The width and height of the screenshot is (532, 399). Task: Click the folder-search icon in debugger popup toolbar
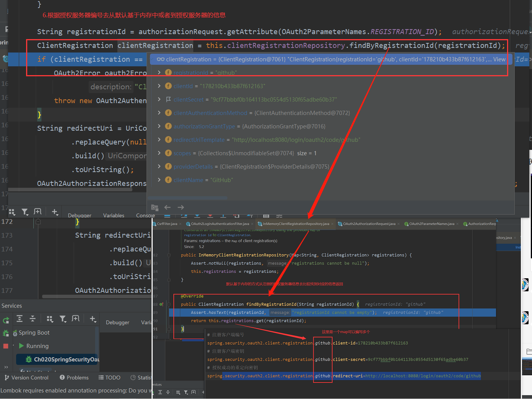(155, 207)
